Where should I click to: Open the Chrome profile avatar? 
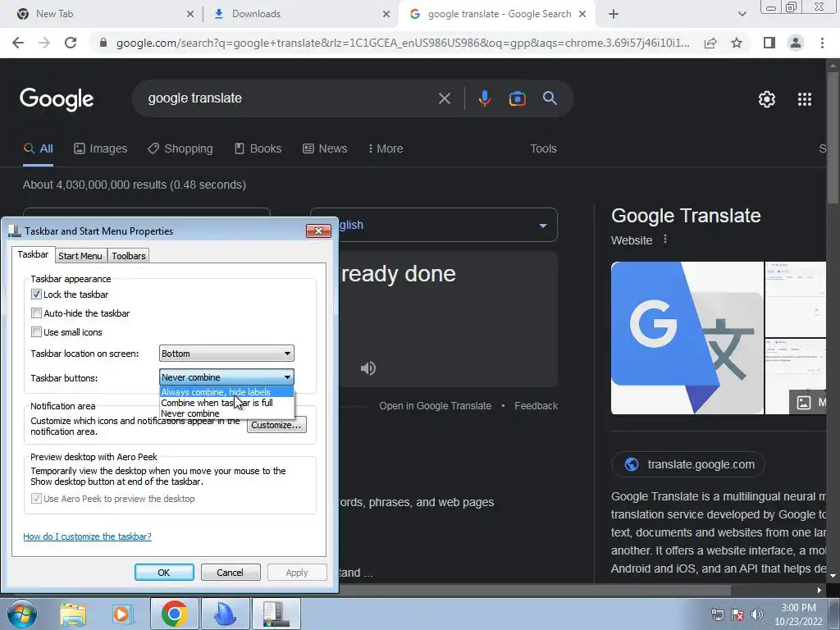coord(796,43)
